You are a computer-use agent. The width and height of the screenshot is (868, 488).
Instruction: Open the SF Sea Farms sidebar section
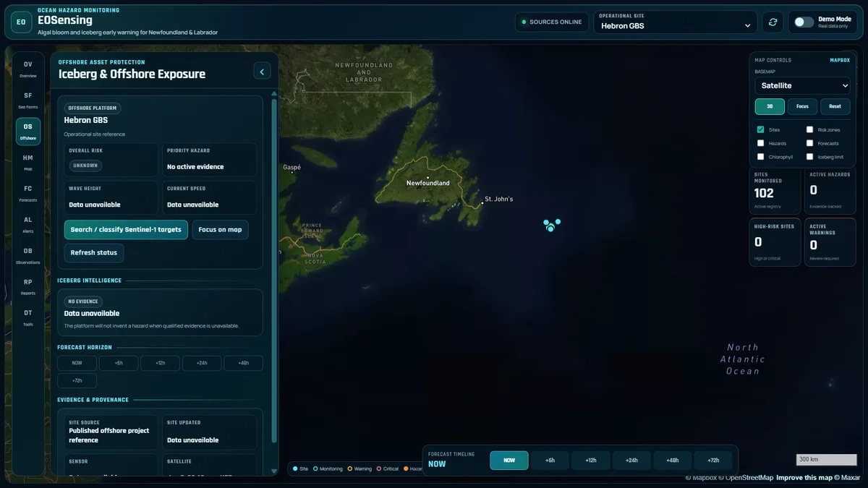tap(28, 100)
